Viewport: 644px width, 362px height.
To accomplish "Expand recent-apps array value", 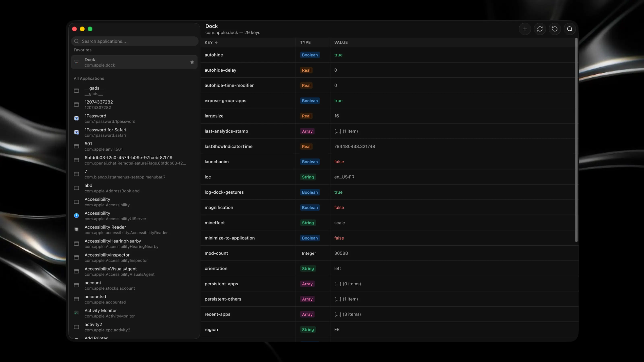I will [x=348, y=314].
